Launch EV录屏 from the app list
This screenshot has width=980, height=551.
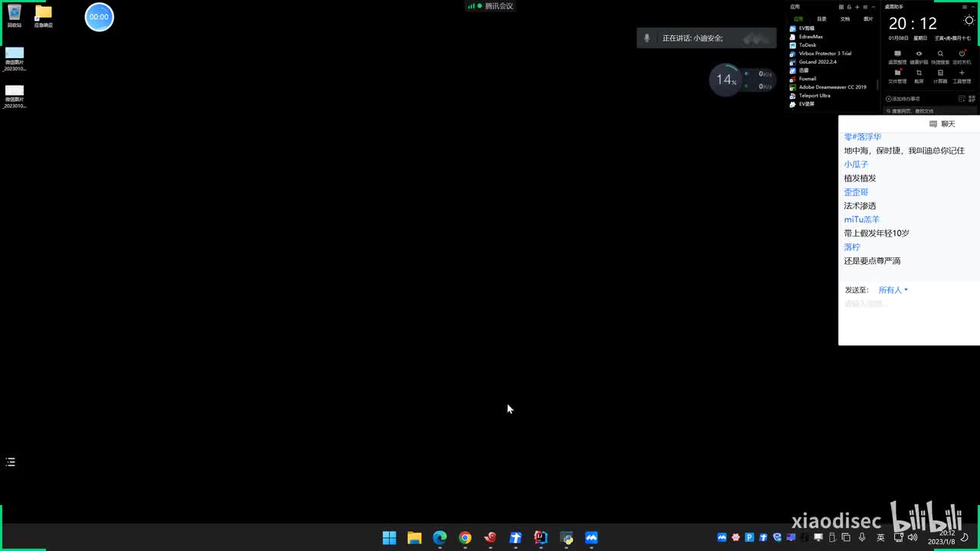click(802, 104)
